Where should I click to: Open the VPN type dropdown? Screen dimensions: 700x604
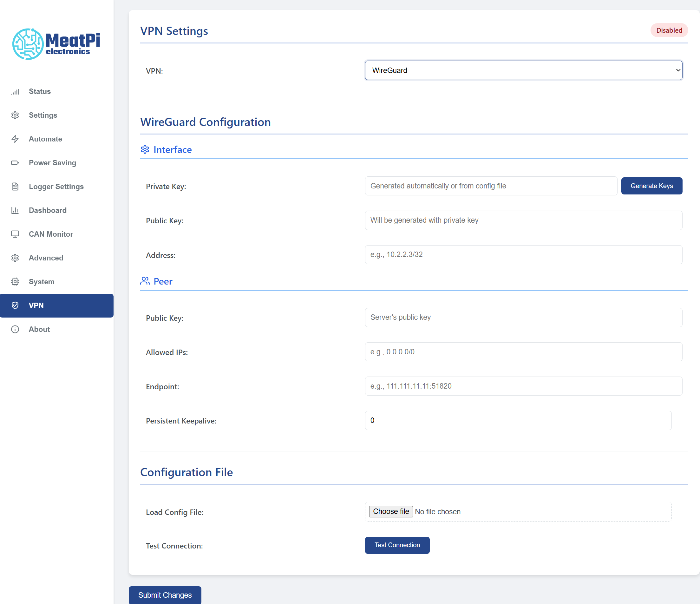pos(523,70)
